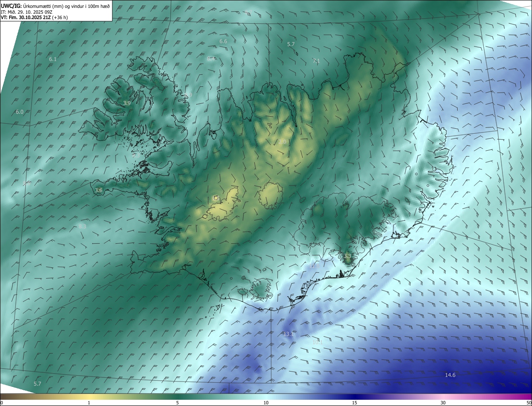
Task: Click the 3.3 value near the southeast coast
Action: pos(347,256)
